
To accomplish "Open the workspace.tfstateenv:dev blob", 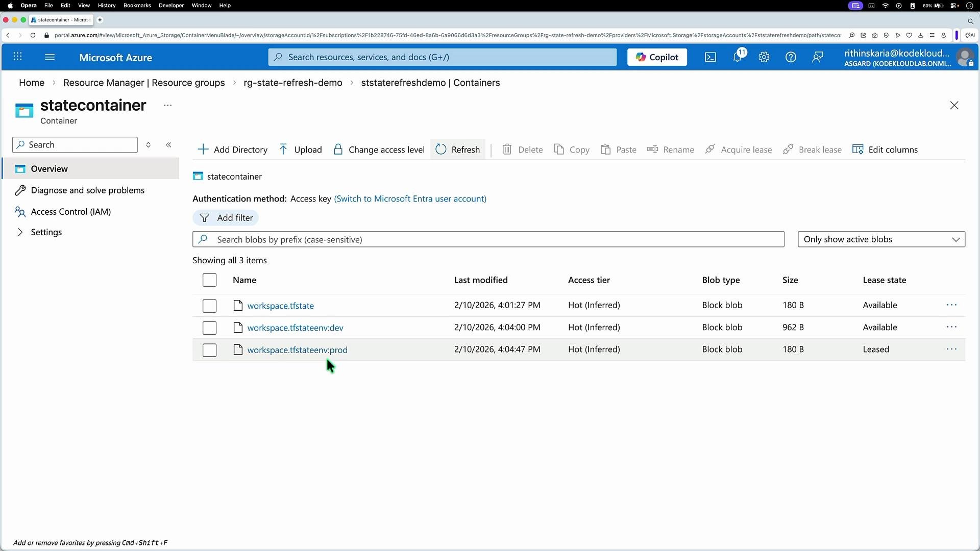I will pos(296,328).
